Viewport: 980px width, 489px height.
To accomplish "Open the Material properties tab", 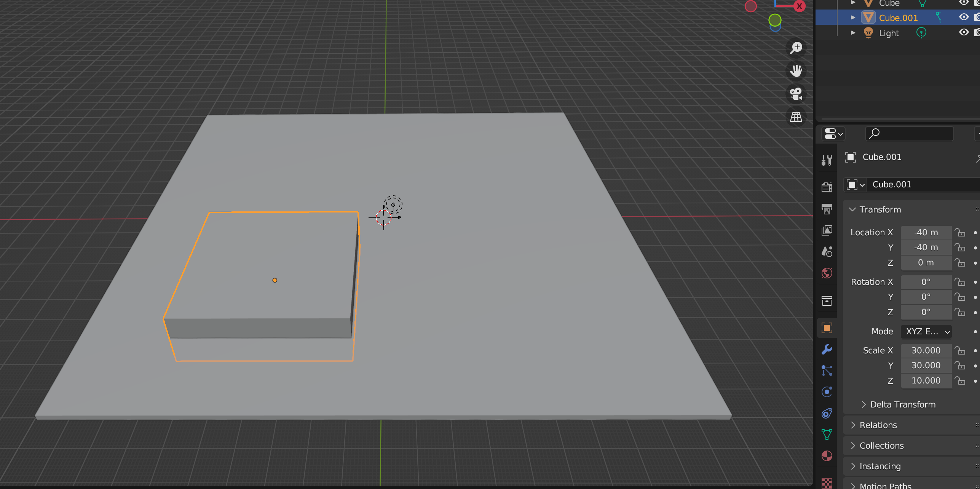I will point(827,456).
